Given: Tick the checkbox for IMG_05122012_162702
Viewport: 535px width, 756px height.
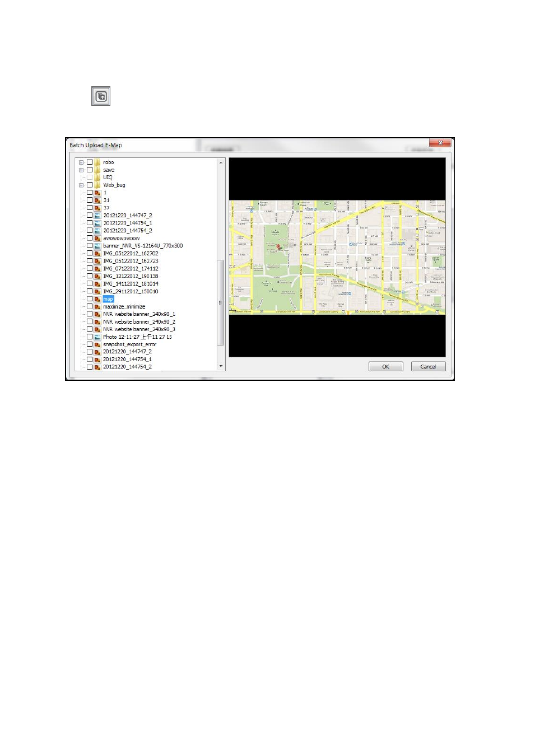Looking at the screenshot, I should click(x=90, y=253).
